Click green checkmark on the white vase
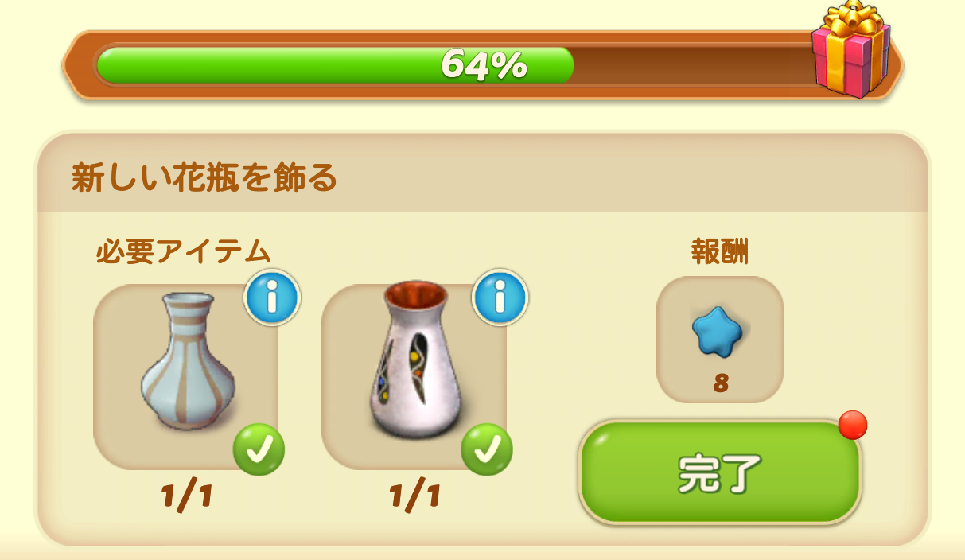The width and height of the screenshot is (965, 560). pyautogui.click(x=487, y=449)
